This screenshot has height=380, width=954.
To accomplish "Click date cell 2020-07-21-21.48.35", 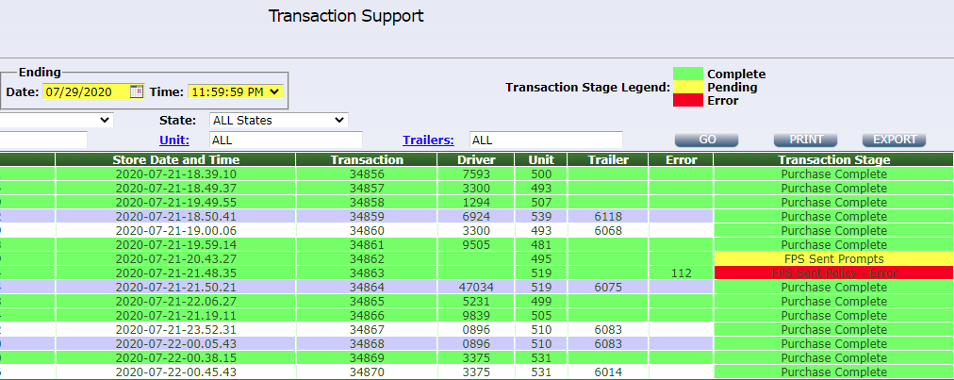I will [176, 273].
